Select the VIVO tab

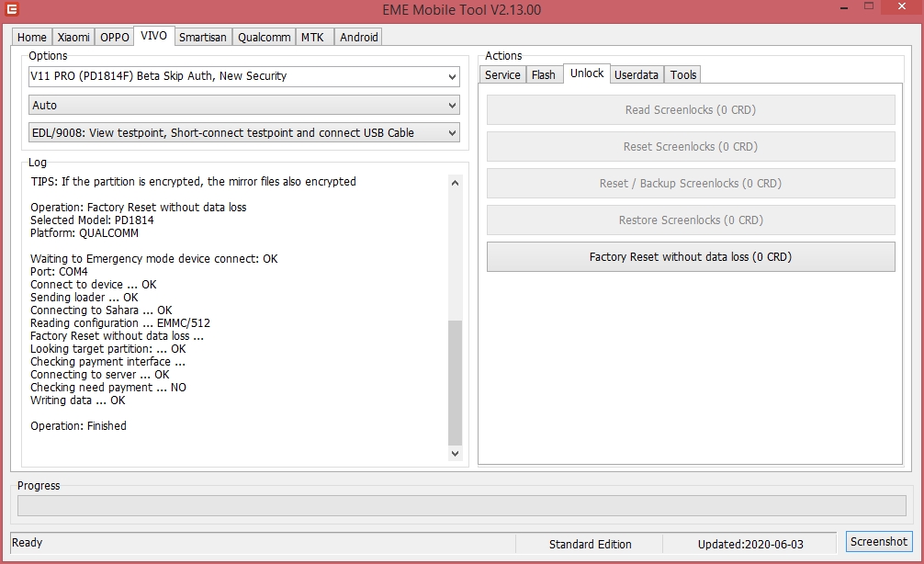click(x=153, y=35)
